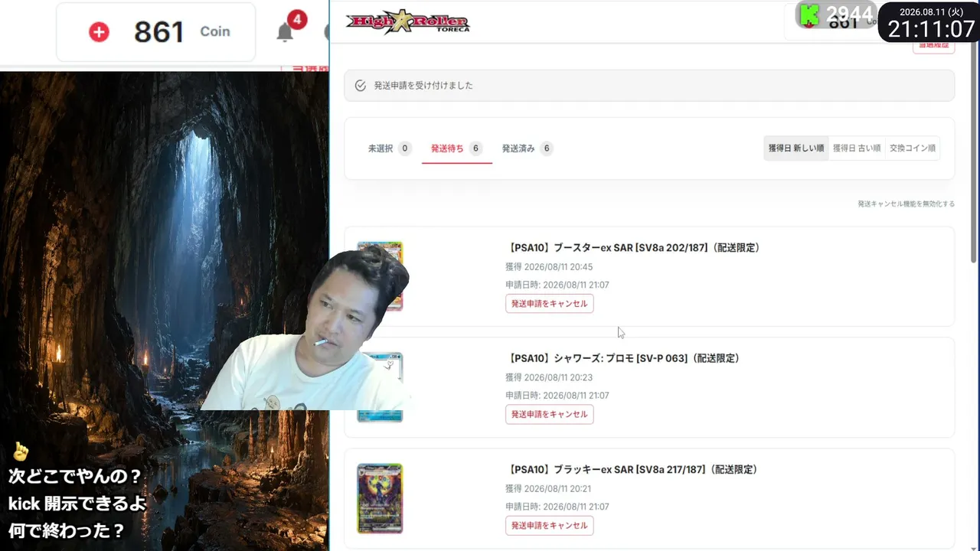Click the 獲得 2026/08/11 20:45 date

point(549,267)
